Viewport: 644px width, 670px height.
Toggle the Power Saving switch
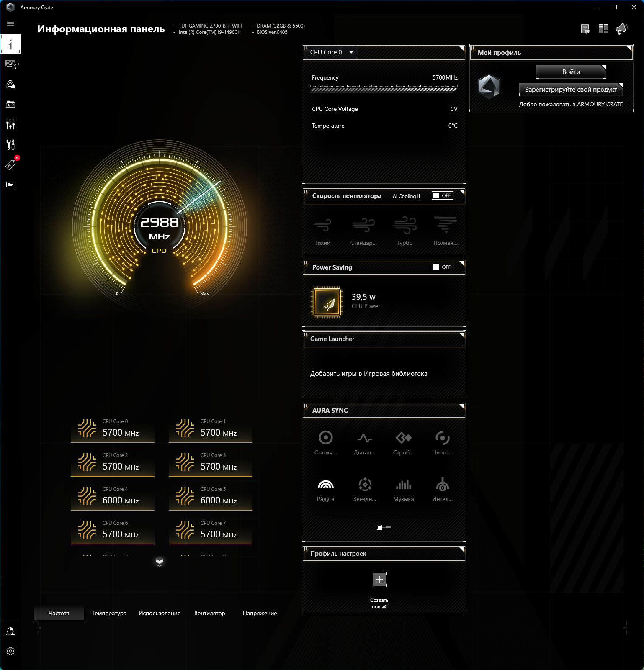[443, 267]
